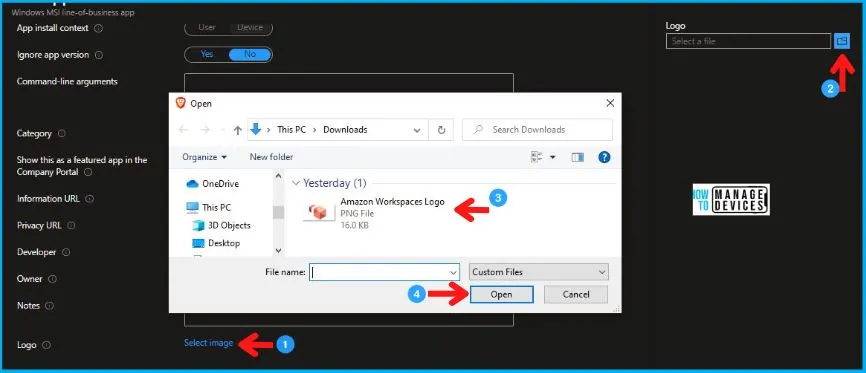Open 3D Objects in the navigation pane

(x=221, y=225)
